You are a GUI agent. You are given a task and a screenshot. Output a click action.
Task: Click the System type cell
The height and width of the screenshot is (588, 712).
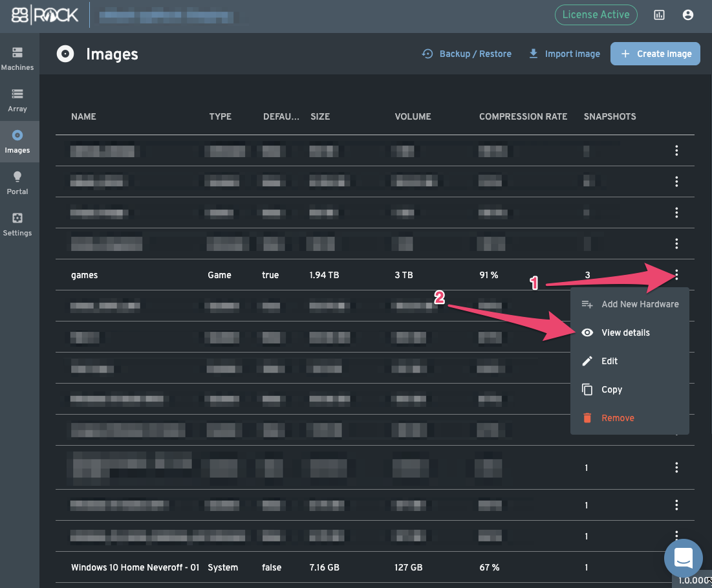223,567
